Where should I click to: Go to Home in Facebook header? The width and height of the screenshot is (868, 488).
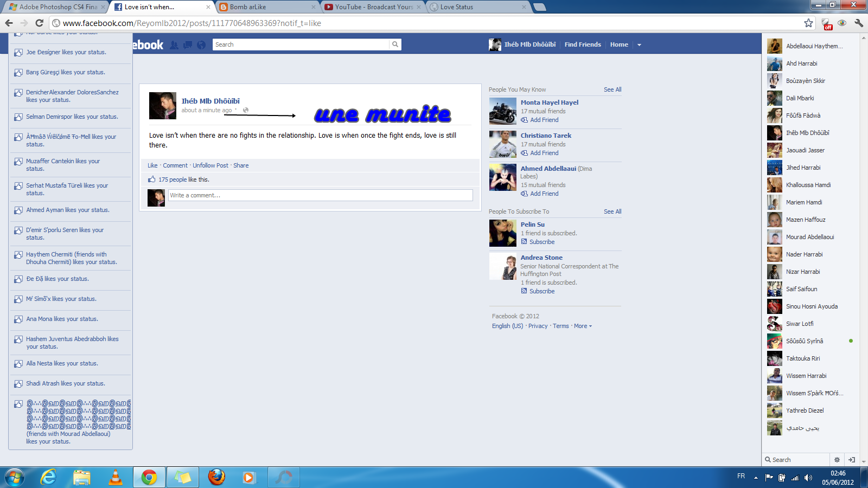tap(619, 44)
